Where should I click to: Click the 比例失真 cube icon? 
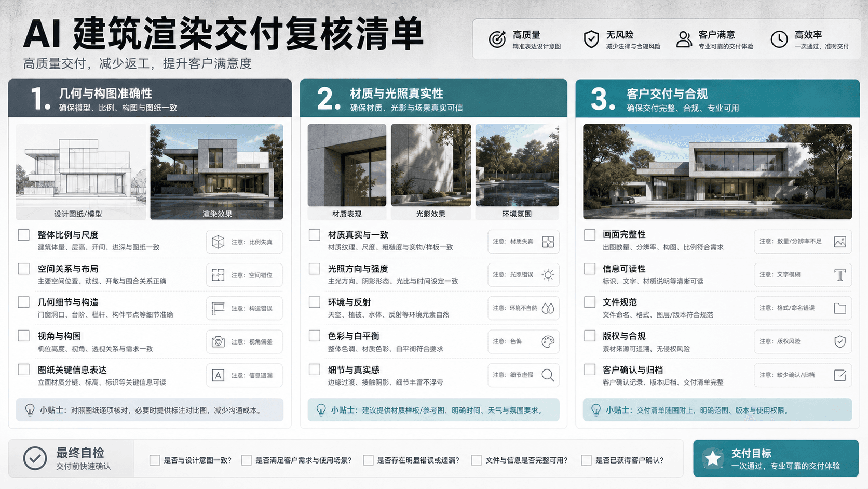pos(218,242)
